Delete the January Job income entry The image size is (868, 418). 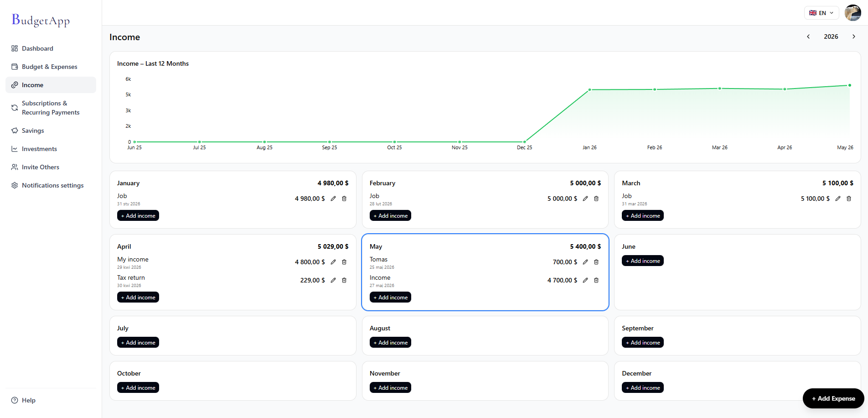tap(344, 199)
